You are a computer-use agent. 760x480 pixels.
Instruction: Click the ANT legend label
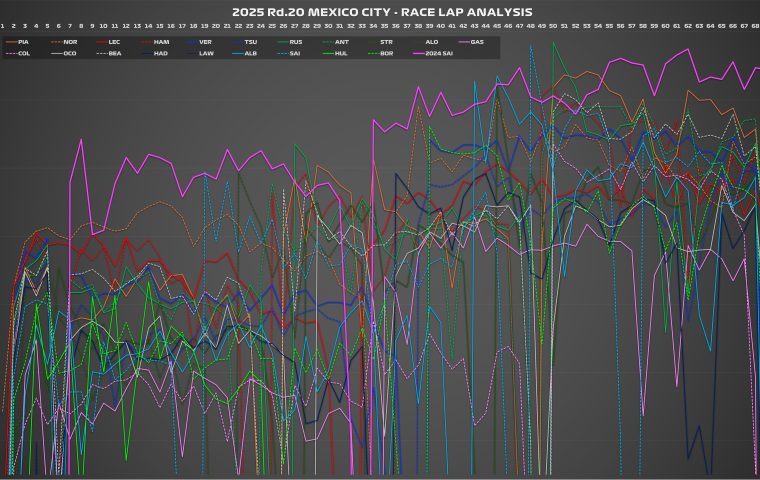(x=341, y=42)
